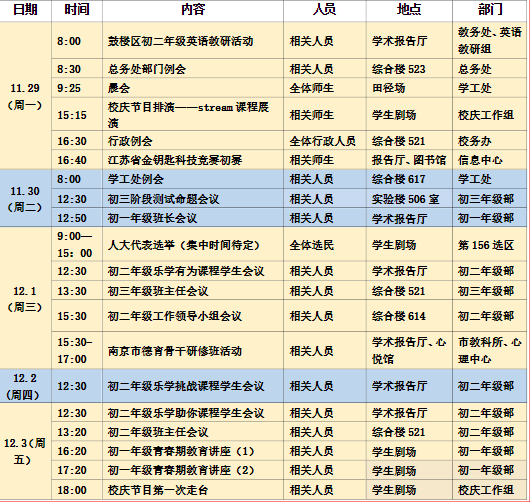Click the 部门 column header
The image size is (530, 502).
click(x=490, y=10)
